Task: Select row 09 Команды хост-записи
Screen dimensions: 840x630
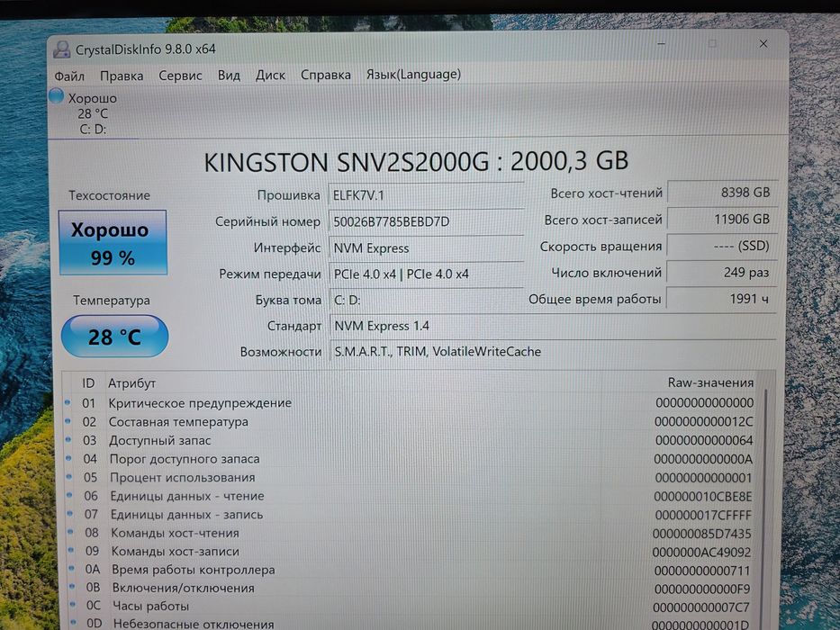Action: tap(411, 551)
